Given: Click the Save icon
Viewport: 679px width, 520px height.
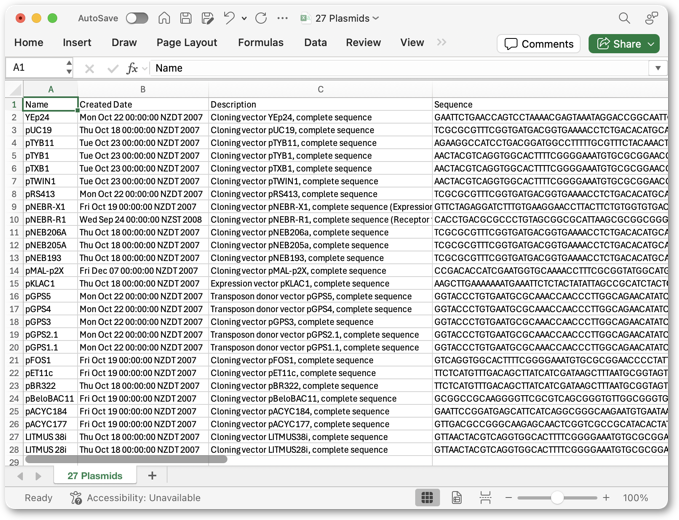Looking at the screenshot, I should pos(186,18).
